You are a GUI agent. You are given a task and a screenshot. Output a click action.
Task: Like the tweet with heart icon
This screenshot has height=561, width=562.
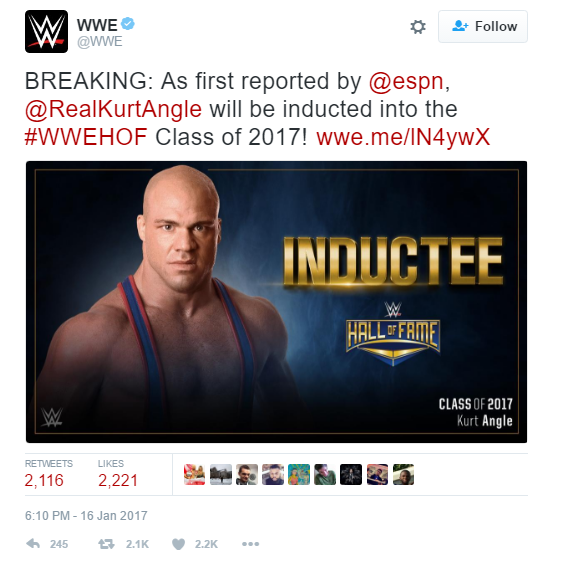[178, 544]
